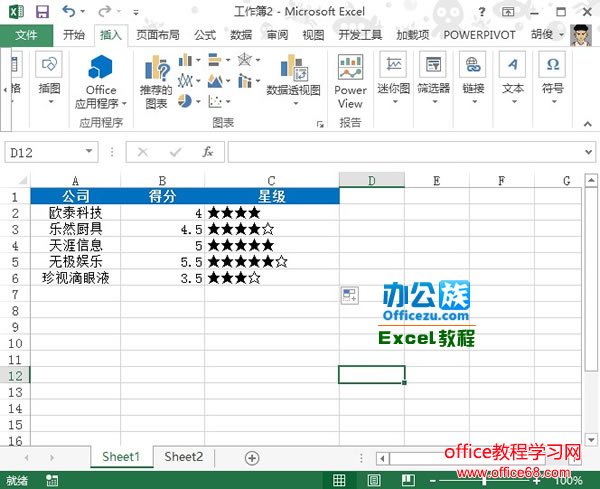Viewport: 600px width, 489px height.
Task: Insert a bar chart icon
Action: pos(215,60)
